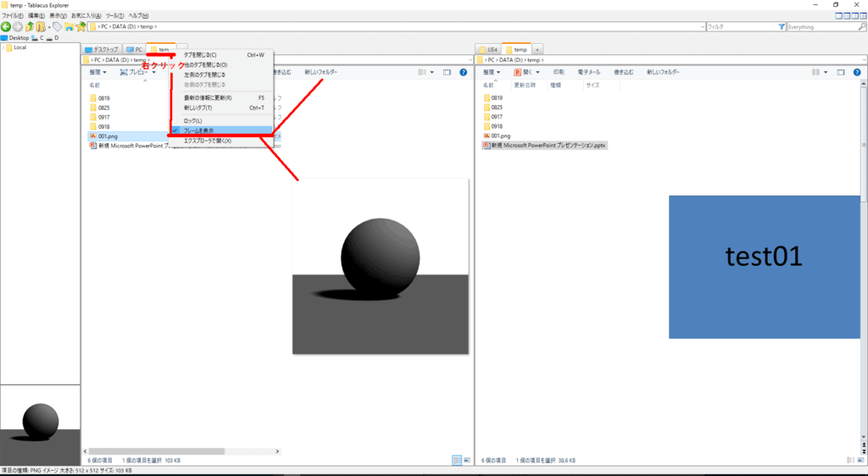The height and width of the screenshot is (476, 868).
Task: Click 新しいフォルダー in the right pane
Action: coord(664,73)
